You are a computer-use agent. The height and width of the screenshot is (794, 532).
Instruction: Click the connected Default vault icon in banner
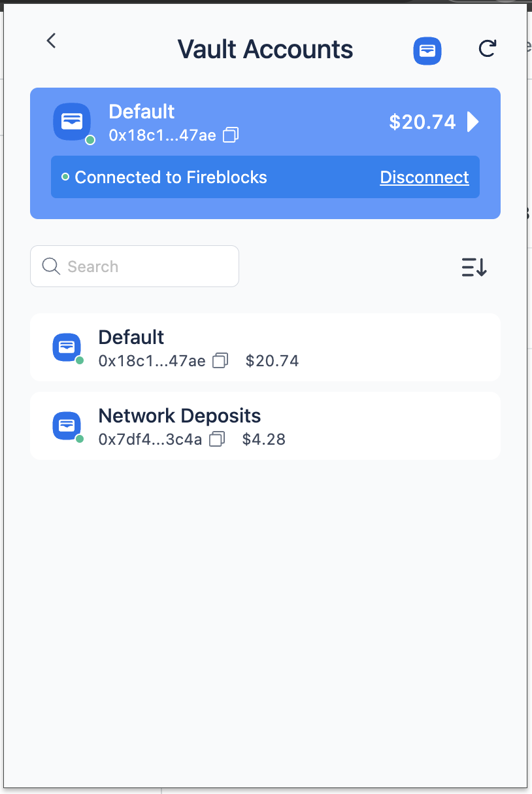(x=71, y=122)
